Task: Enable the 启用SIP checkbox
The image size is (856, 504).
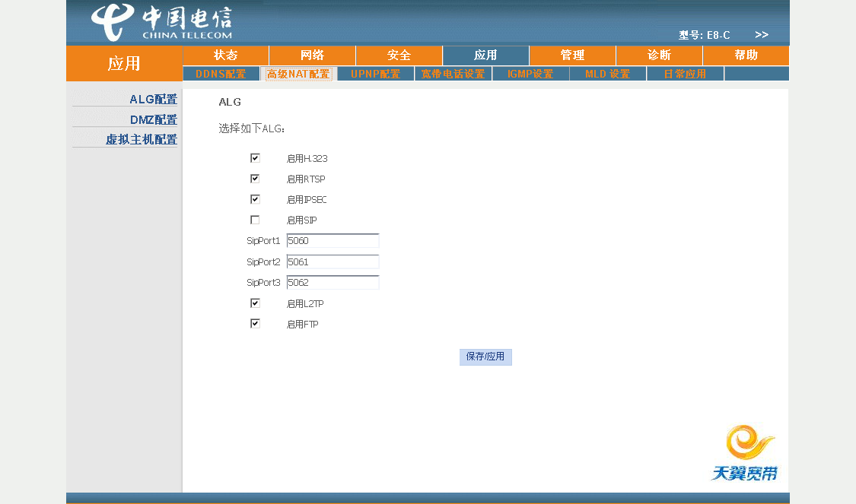Action: pyautogui.click(x=255, y=220)
